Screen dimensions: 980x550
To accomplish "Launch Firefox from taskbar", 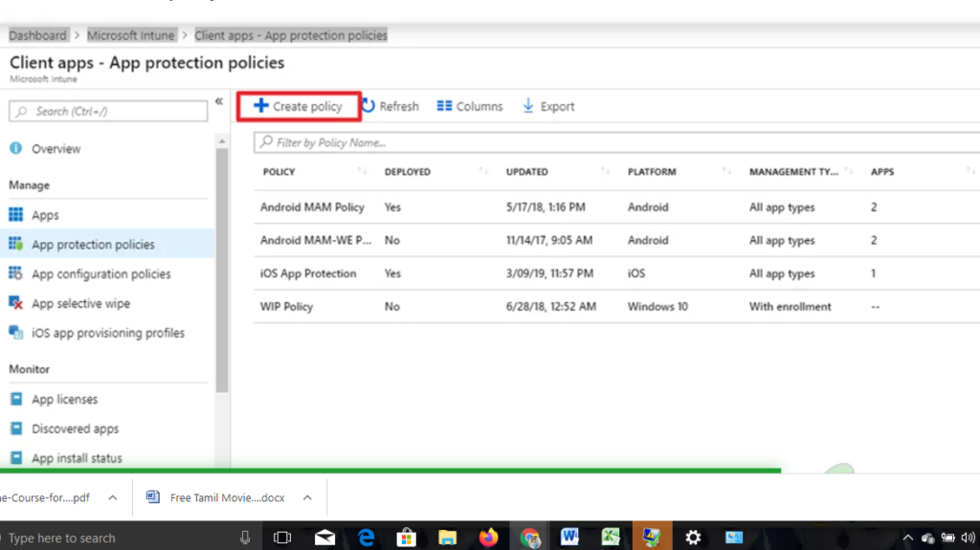I will (x=488, y=538).
